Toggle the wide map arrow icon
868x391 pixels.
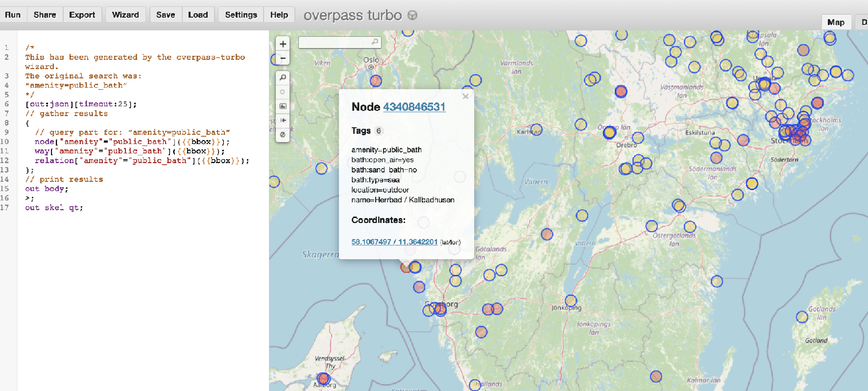283,120
